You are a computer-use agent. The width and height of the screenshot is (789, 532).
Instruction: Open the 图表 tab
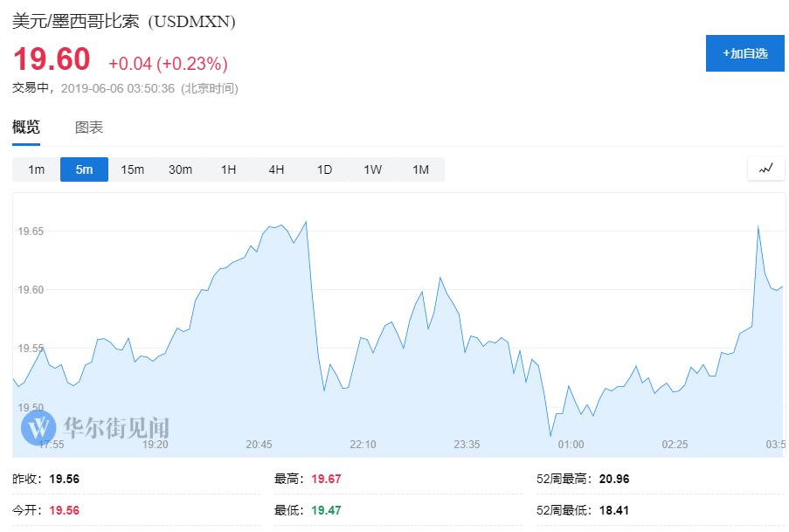coord(89,128)
